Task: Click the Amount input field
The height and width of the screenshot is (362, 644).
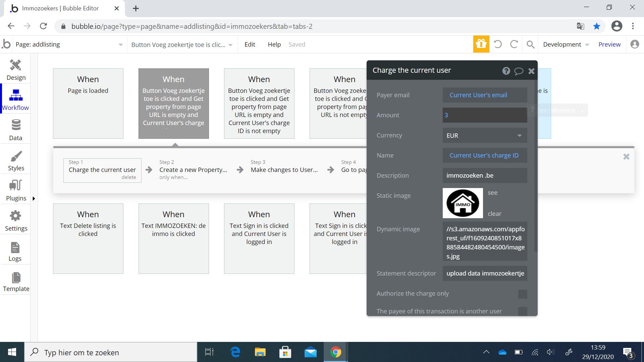Action: point(485,115)
